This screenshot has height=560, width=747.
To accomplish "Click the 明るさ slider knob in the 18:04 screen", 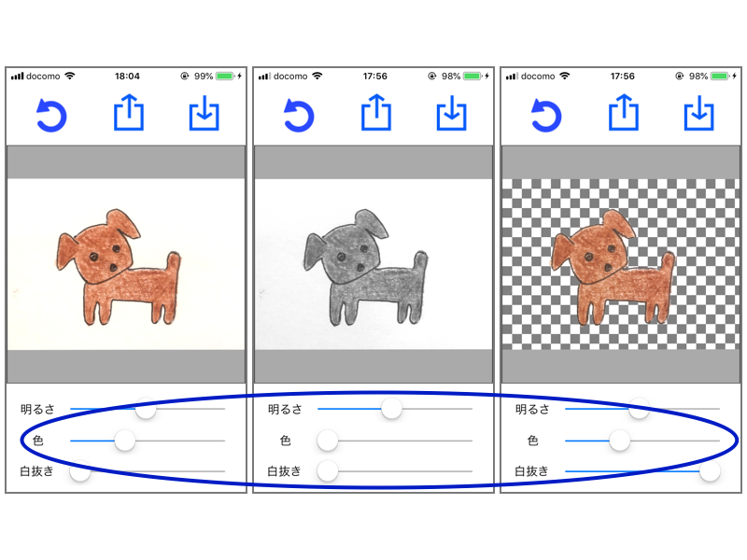I will [x=146, y=409].
